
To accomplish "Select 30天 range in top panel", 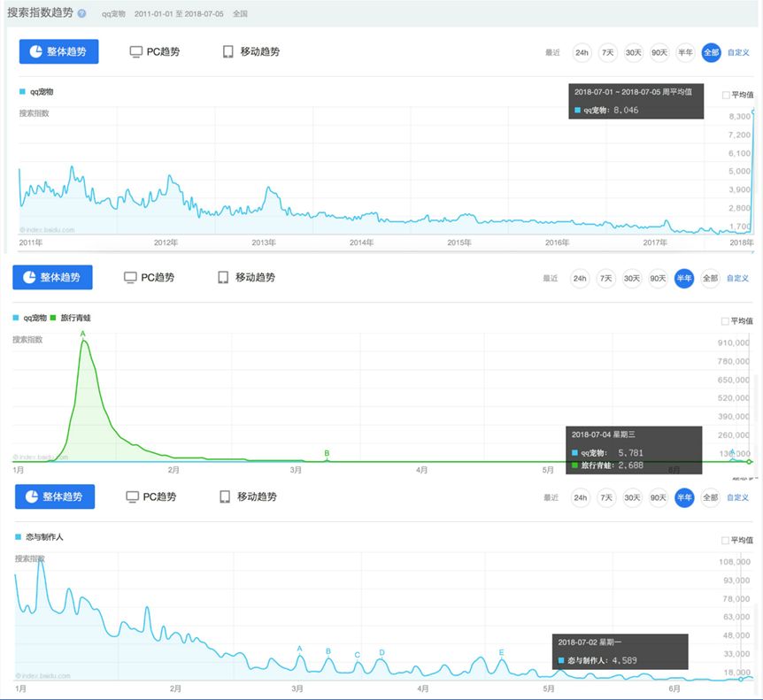I will pyautogui.click(x=634, y=52).
